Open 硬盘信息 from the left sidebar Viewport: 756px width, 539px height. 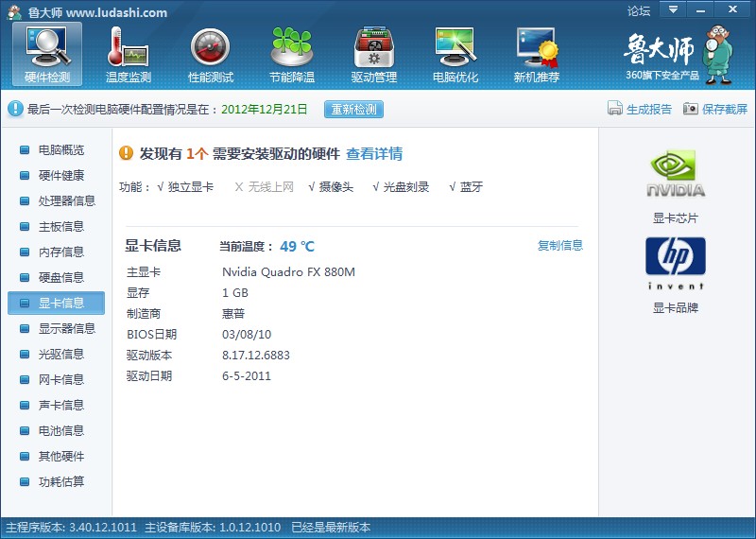60,277
